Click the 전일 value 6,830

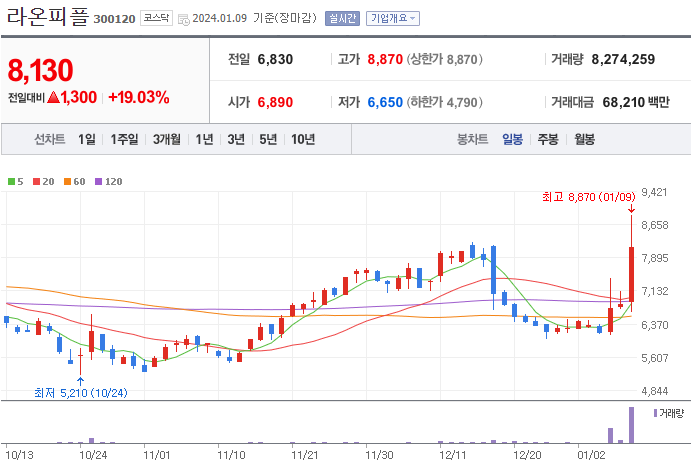click(x=275, y=59)
